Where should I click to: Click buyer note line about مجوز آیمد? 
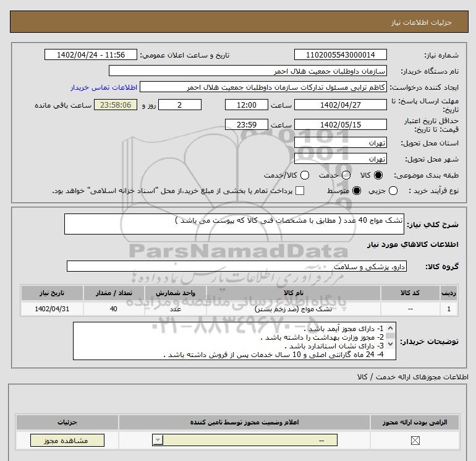[343, 329]
